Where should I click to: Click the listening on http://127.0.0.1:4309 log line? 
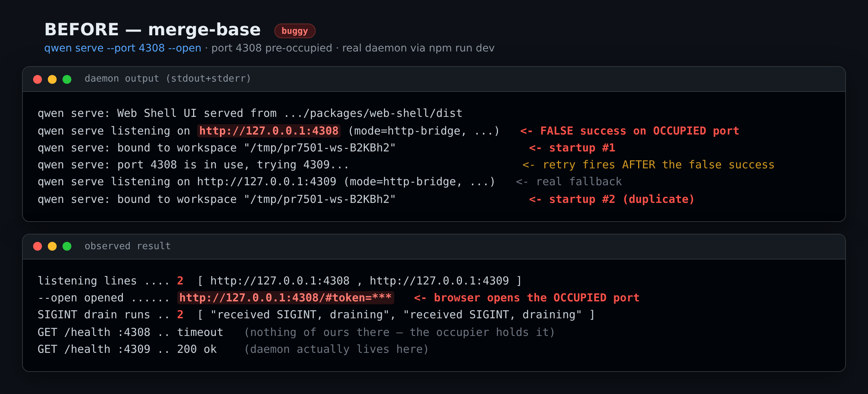[x=267, y=182]
